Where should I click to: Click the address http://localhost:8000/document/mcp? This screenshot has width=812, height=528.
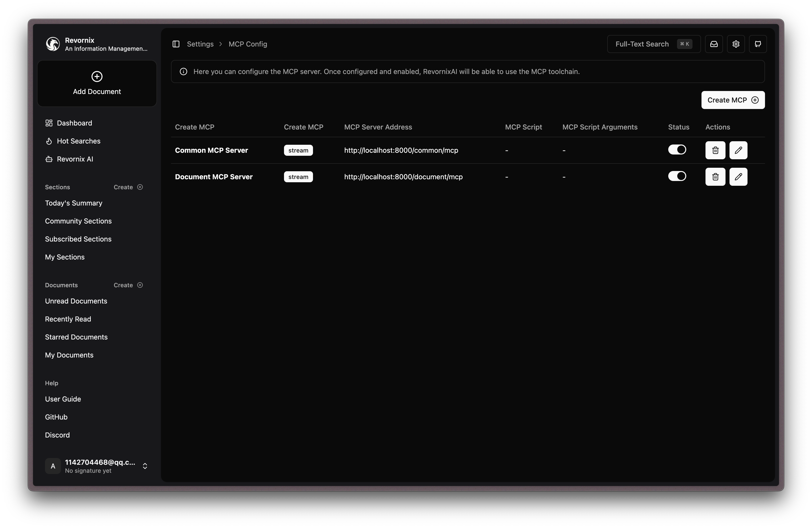[403, 177]
